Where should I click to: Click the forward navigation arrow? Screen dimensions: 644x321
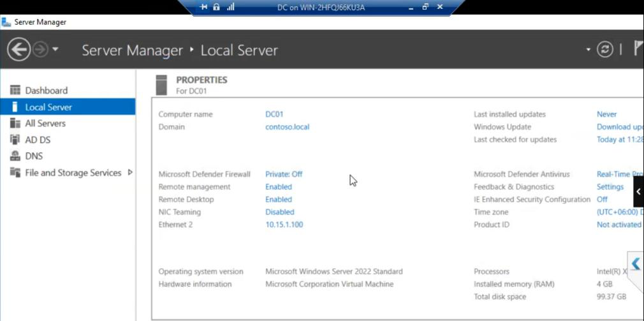pos(40,50)
